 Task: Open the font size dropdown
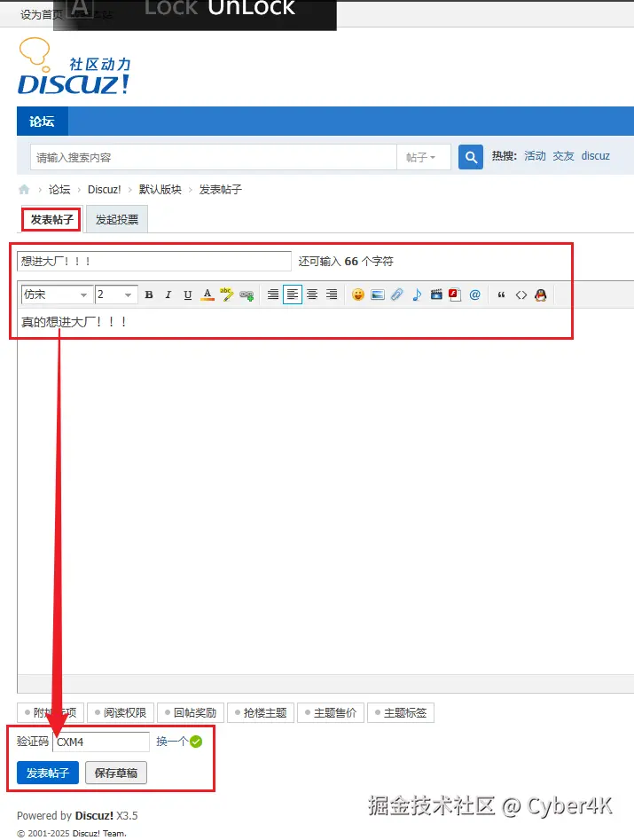tap(115, 294)
